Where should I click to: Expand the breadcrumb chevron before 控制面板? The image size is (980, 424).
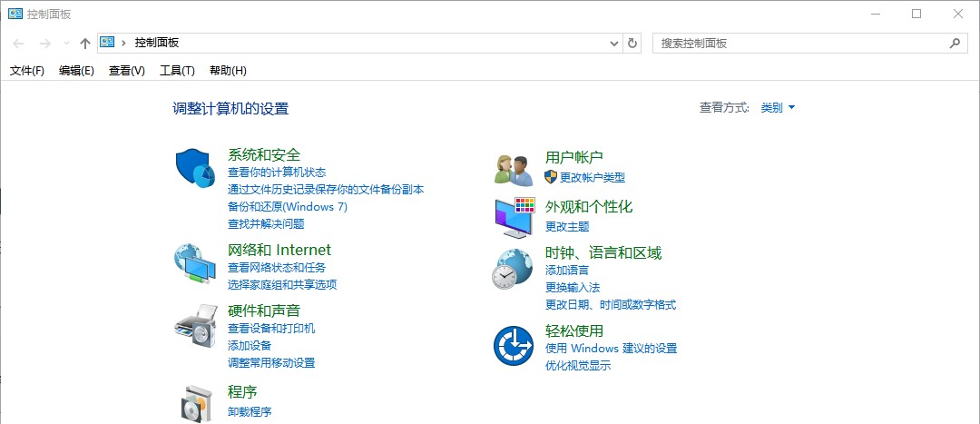point(124,44)
